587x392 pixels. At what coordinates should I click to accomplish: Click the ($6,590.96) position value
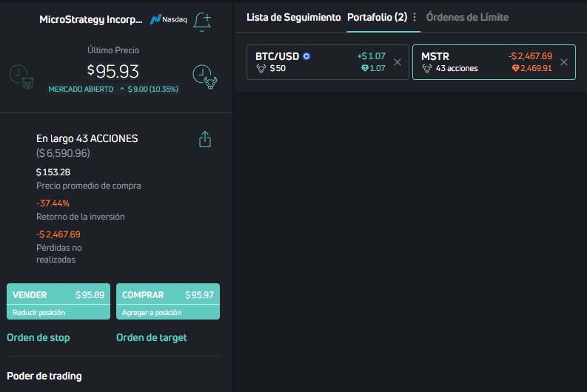tap(63, 153)
